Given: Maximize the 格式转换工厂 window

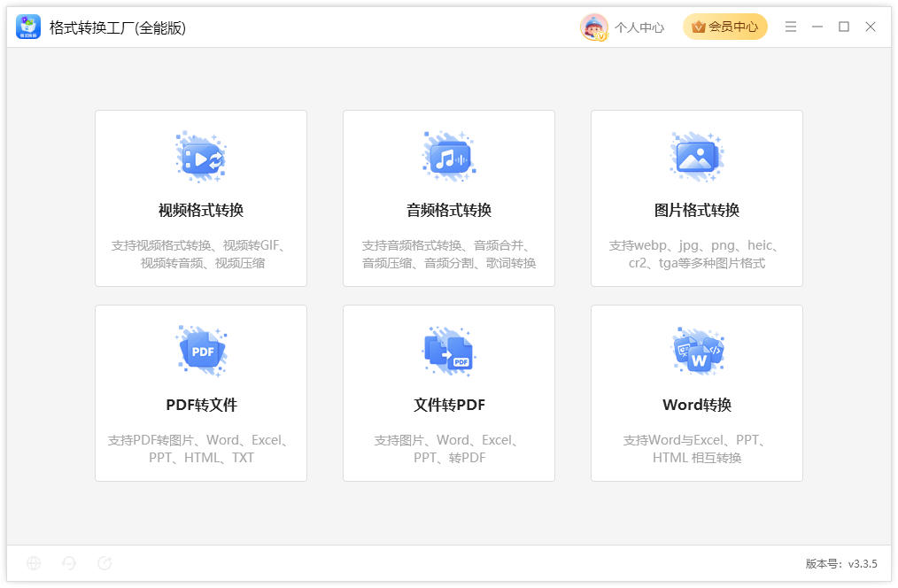Looking at the screenshot, I should pos(844,27).
